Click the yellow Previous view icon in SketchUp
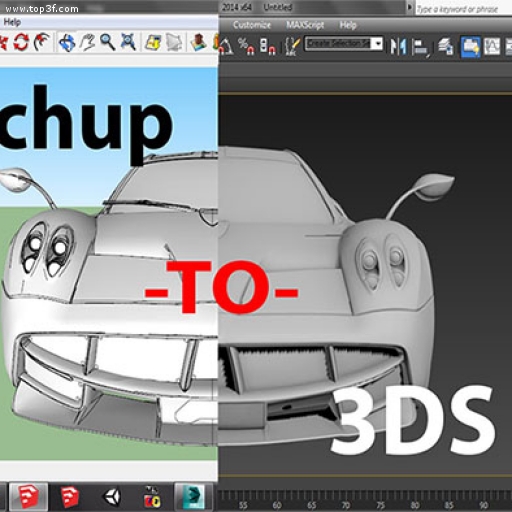 [153, 43]
